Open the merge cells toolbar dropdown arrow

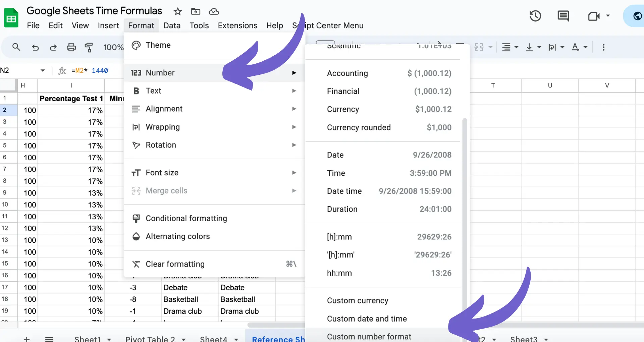pyautogui.click(x=490, y=47)
